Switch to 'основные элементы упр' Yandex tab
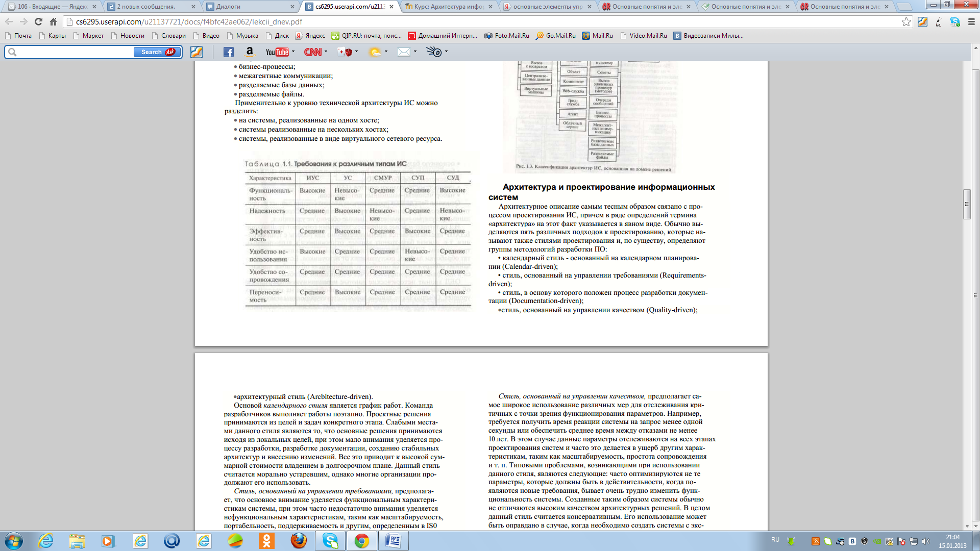This screenshot has width=980, height=551. 547,7
